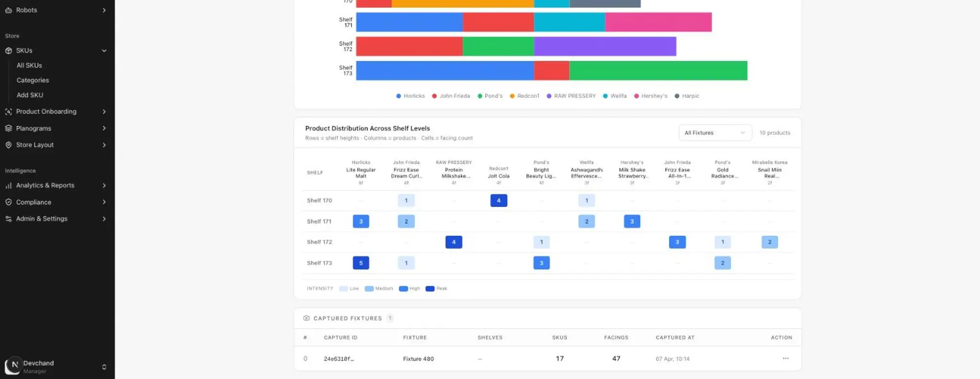980x379 pixels.
Task: Click the Jolt Cola column header
Action: [x=499, y=175]
